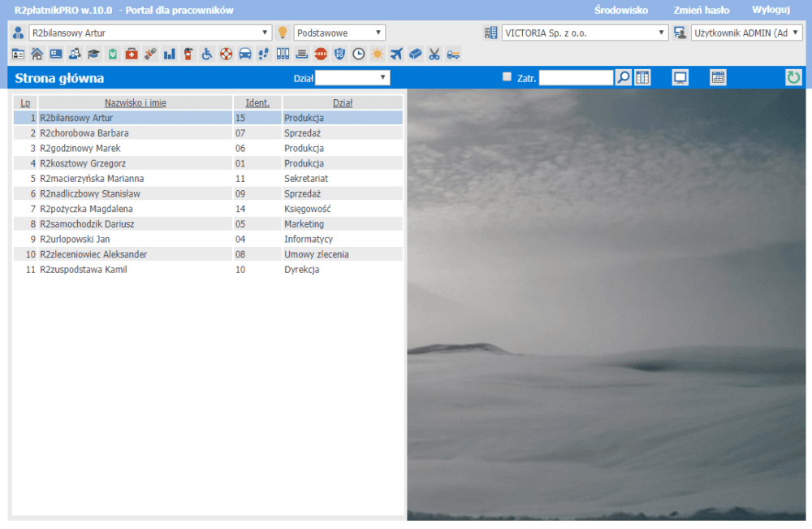Click the monitor screen icon
The height and width of the screenshot is (529, 812).
click(x=680, y=78)
